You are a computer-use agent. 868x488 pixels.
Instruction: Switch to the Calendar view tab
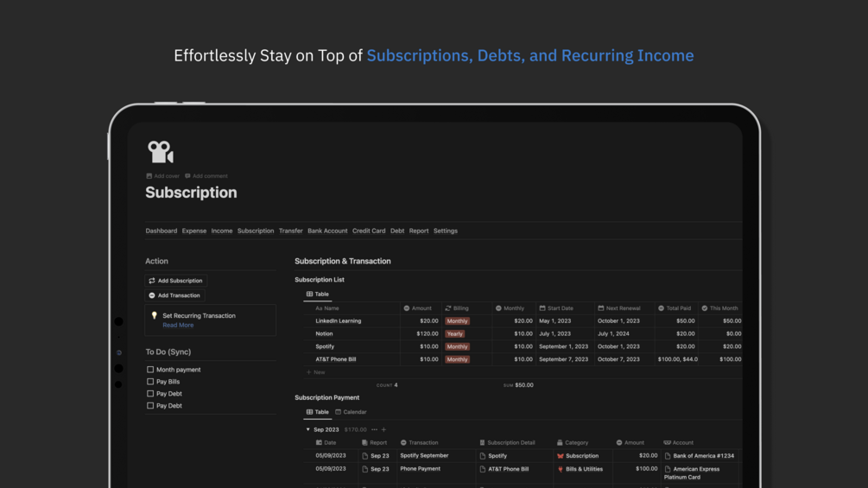tap(351, 412)
